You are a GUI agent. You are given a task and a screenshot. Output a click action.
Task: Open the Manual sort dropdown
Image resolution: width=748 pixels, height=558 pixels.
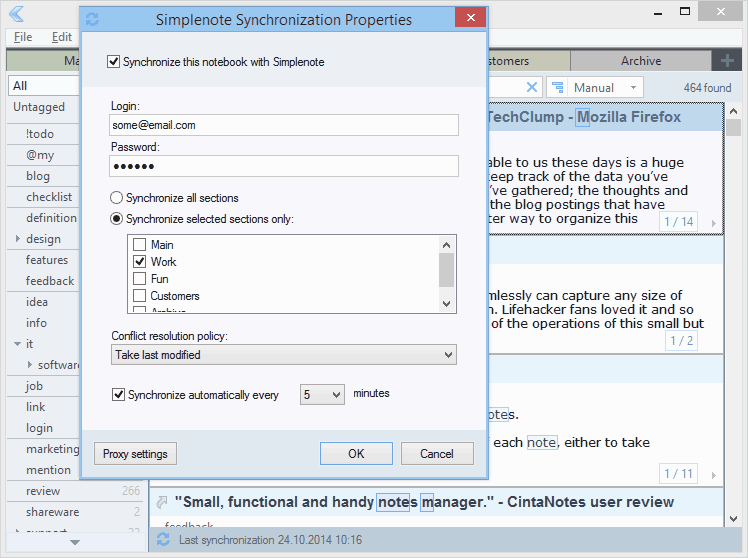click(x=595, y=88)
